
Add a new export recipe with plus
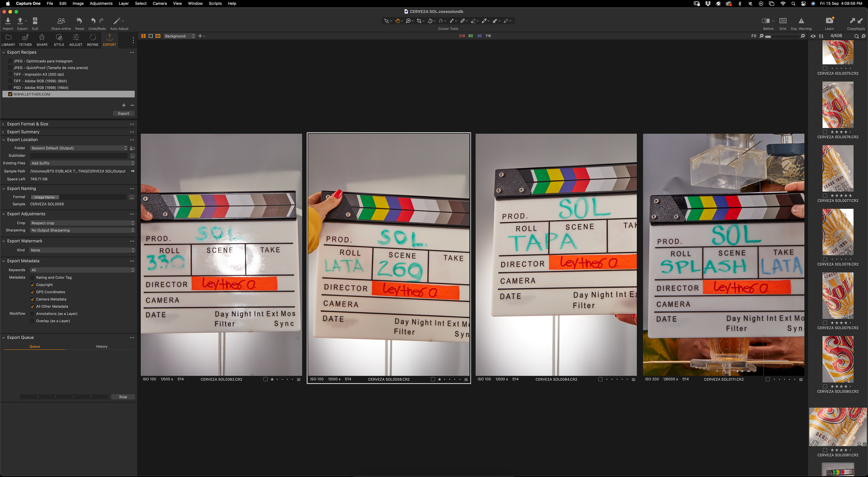124,105
